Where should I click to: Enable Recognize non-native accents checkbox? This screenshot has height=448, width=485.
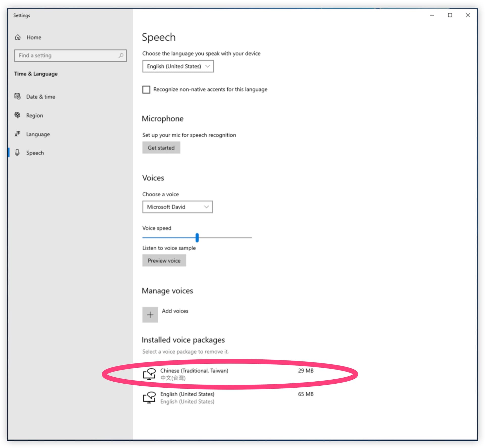coord(146,90)
